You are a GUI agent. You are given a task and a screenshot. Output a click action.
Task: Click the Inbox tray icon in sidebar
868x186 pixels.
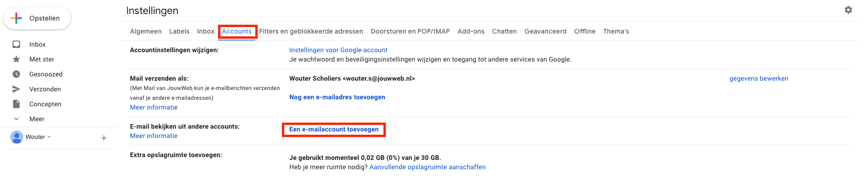16,44
